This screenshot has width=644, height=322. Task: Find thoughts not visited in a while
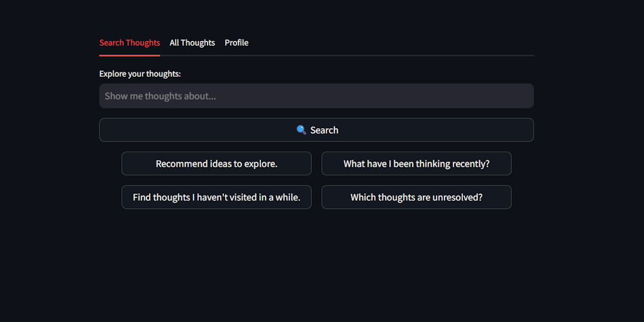(x=216, y=197)
